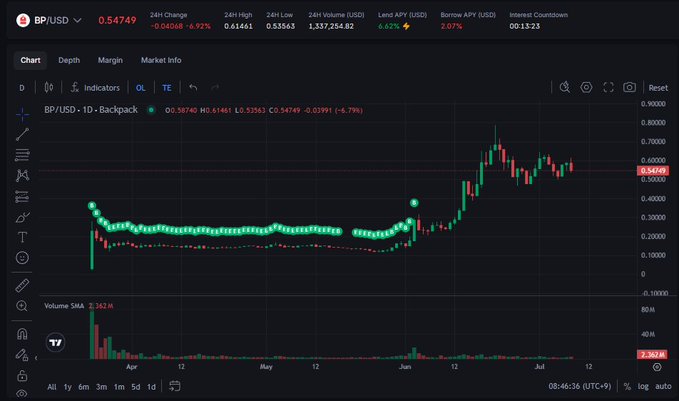The image size is (679, 401).
Task: Redo the chart action
Action: [215, 88]
